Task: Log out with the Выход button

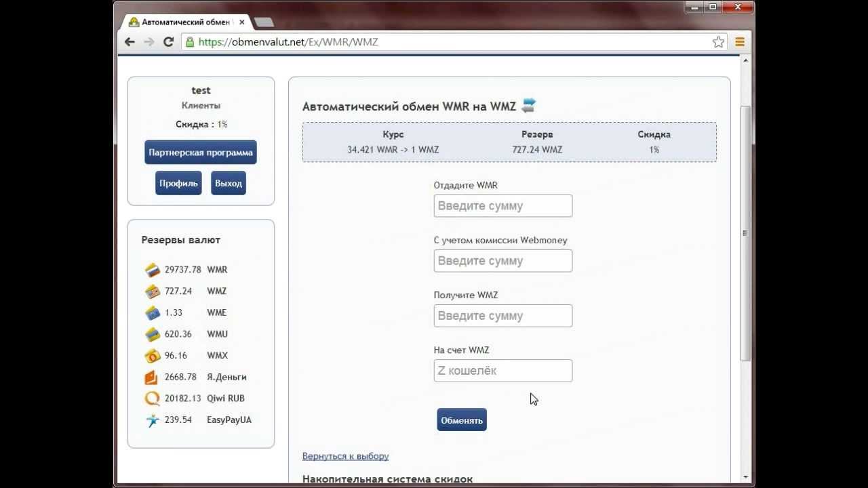Action: tap(229, 183)
